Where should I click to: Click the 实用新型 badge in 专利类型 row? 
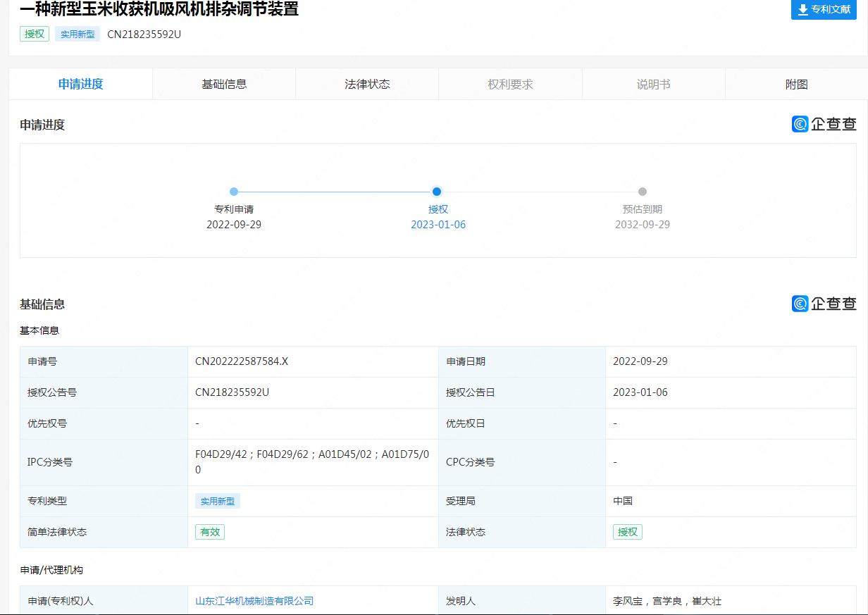217,501
